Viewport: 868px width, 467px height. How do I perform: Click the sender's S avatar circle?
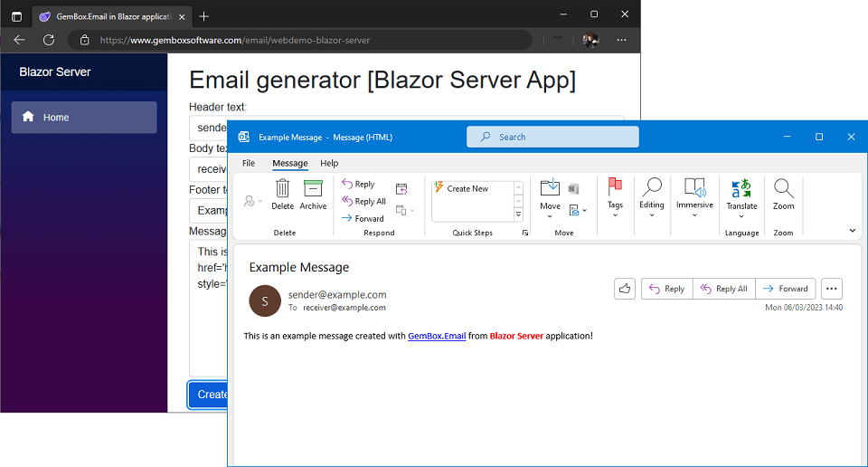coord(265,300)
